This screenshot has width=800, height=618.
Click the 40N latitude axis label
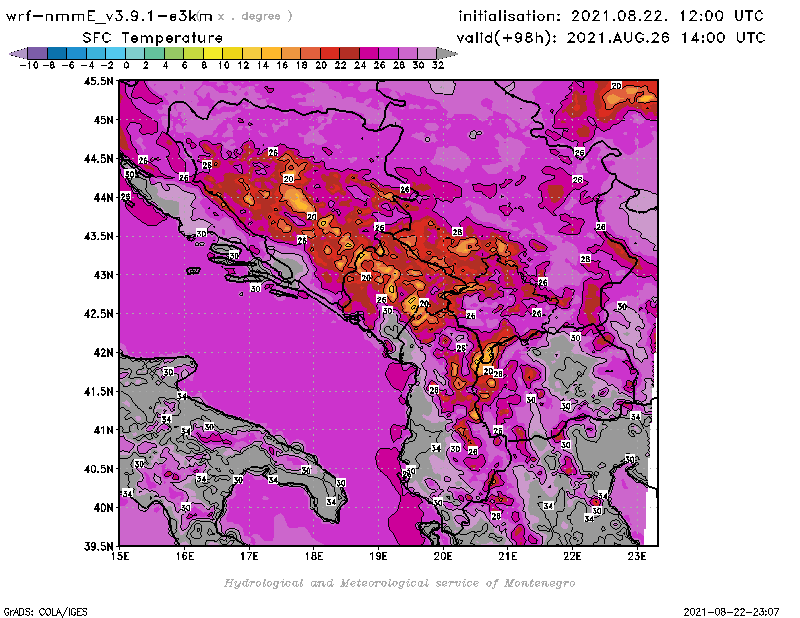click(104, 508)
